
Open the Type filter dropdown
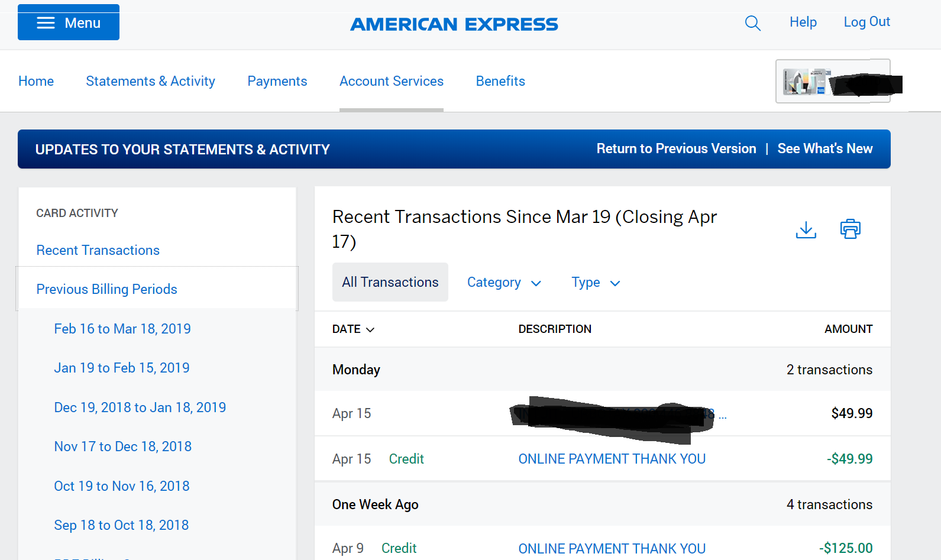[596, 283]
